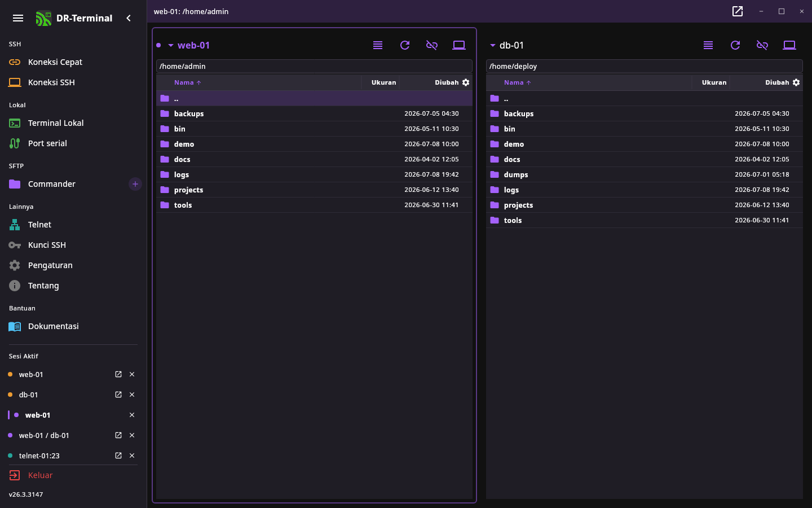Close web-01 / db-01 session

click(x=132, y=435)
